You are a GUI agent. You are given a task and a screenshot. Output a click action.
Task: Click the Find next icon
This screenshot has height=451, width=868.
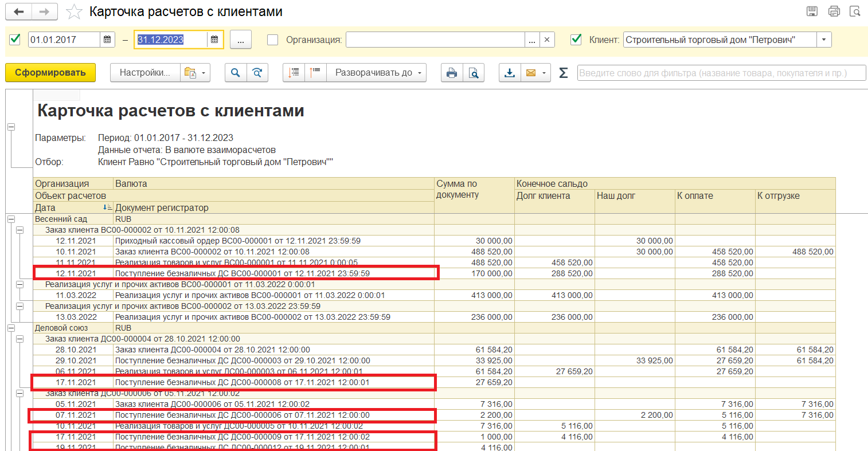click(x=257, y=73)
